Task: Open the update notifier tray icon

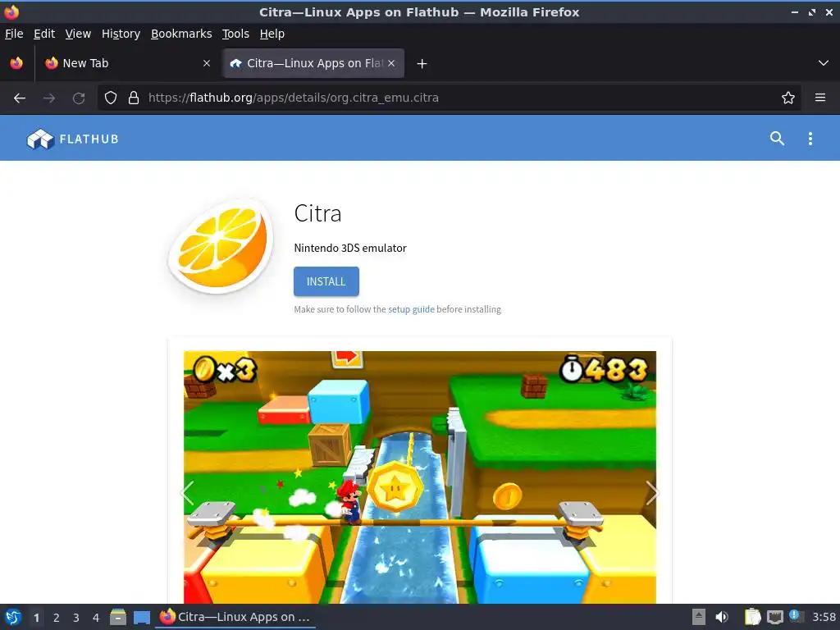Action: 796,617
